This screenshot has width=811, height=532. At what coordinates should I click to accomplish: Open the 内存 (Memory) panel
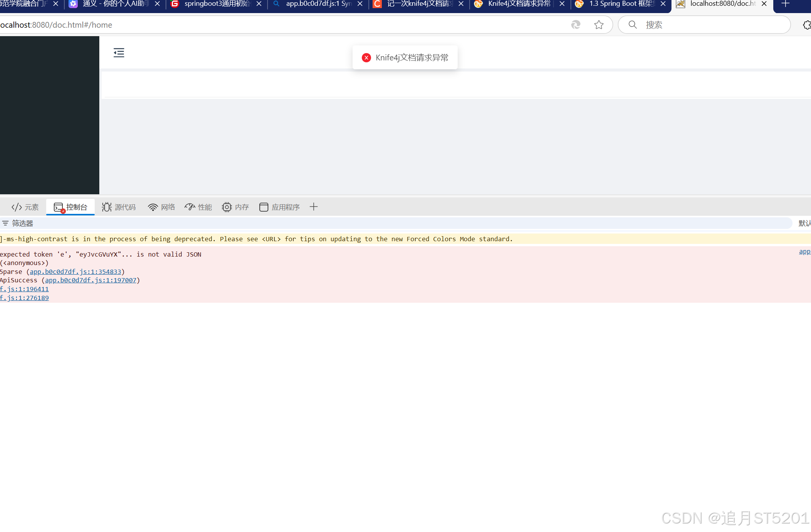235,207
